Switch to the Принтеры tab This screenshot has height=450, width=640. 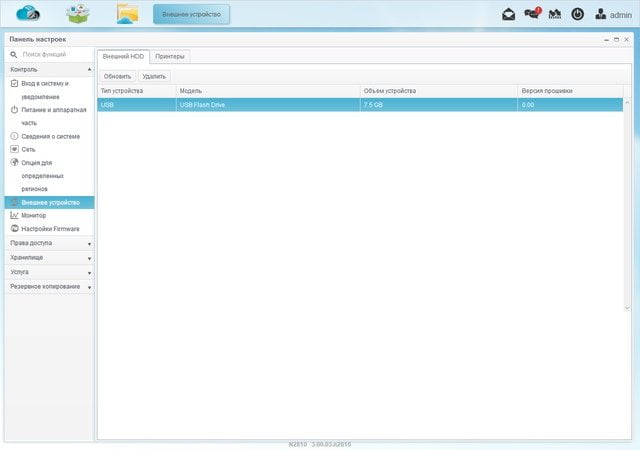click(x=170, y=56)
